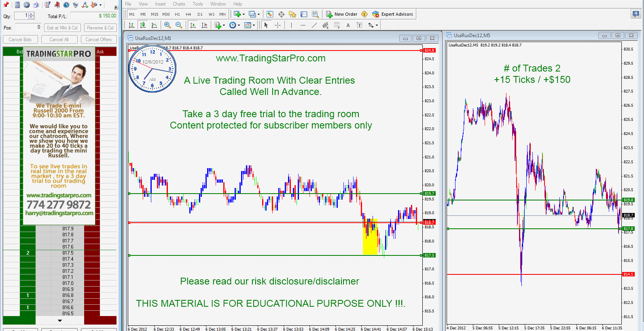This screenshot has width=644, height=331.
Task: Toggle the Market Watch window icon
Action: pyautogui.click(x=270, y=14)
